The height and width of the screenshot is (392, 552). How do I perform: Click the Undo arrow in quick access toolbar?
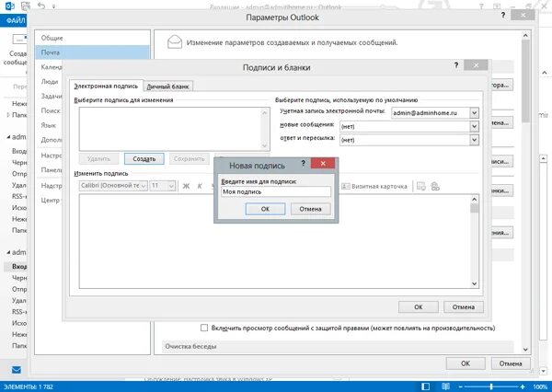pos(41,6)
